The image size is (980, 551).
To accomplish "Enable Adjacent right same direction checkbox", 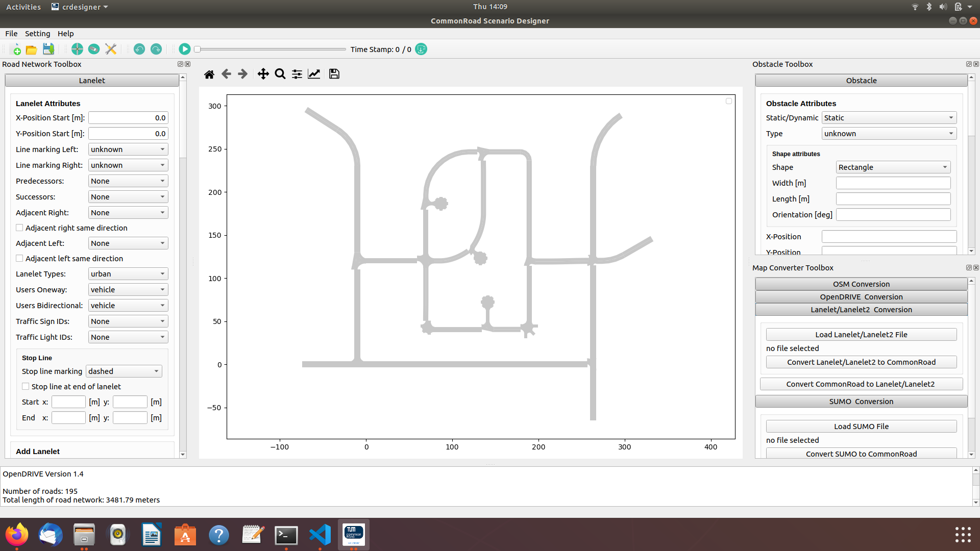I will pos(19,228).
